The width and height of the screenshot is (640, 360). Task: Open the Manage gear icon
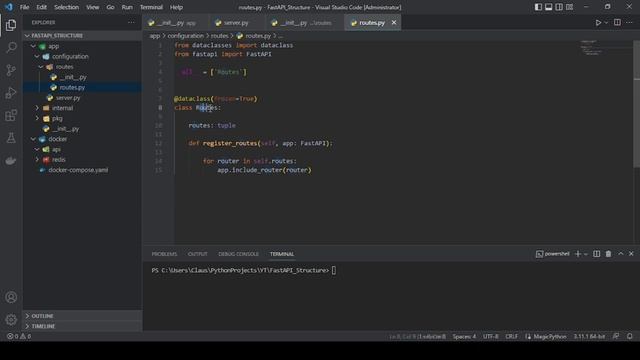(11, 319)
